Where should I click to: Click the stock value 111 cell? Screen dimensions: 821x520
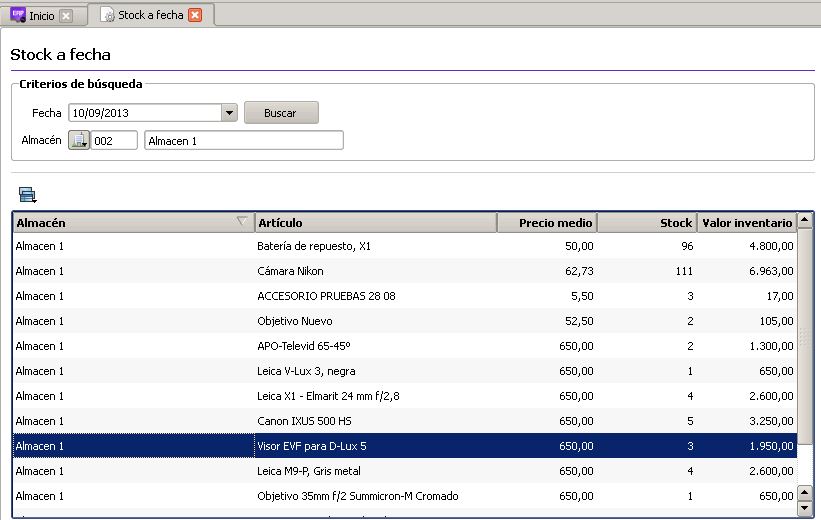647,271
